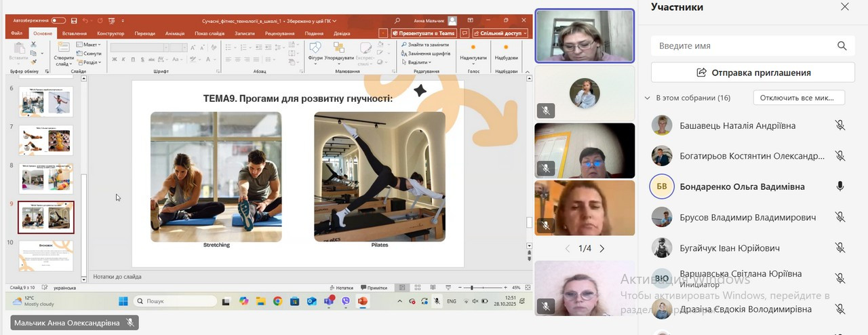The width and height of the screenshot is (868, 335).
Task: Open Google Chrome from the taskbar
Action: (277, 301)
